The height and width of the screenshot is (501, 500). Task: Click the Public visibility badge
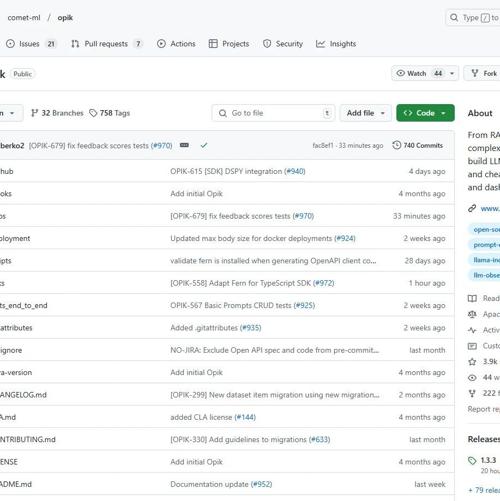click(x=23, y=74)
